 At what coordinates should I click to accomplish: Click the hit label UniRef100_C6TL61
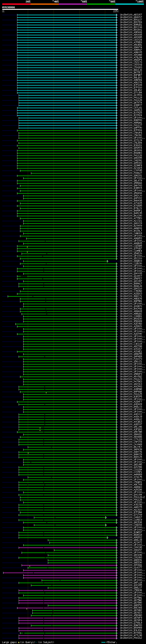point(131,108)
